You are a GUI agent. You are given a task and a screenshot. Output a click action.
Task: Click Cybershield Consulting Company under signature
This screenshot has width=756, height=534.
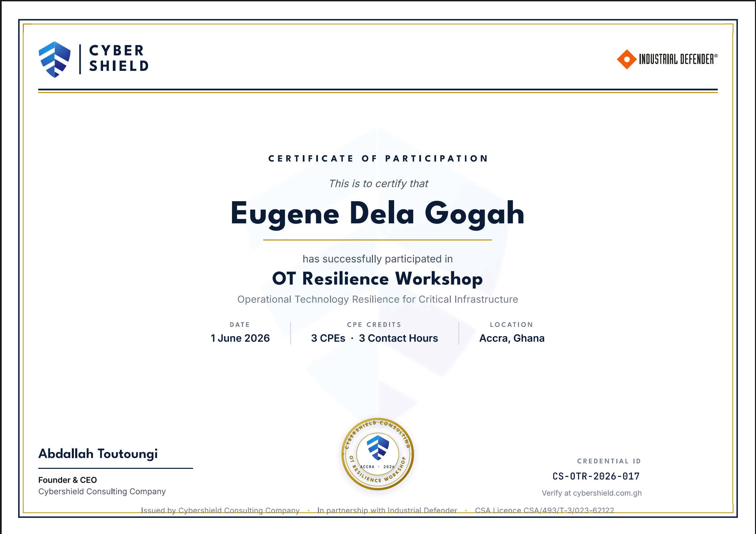coord(102,491)
